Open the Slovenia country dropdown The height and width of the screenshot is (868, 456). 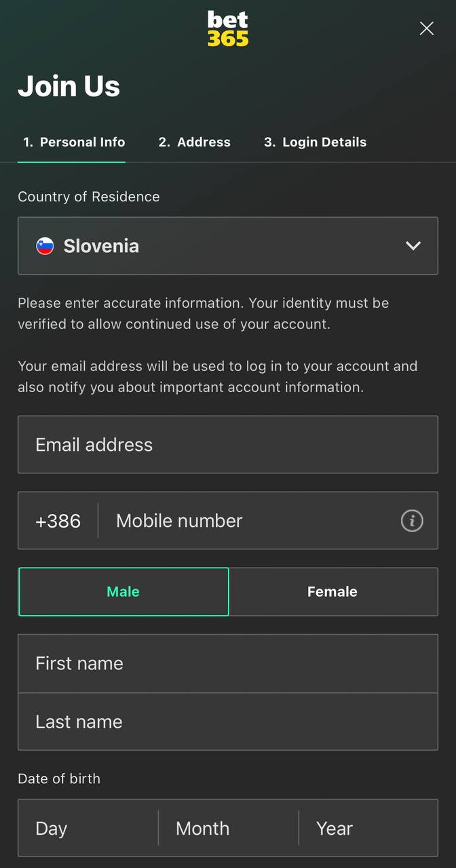228,246
